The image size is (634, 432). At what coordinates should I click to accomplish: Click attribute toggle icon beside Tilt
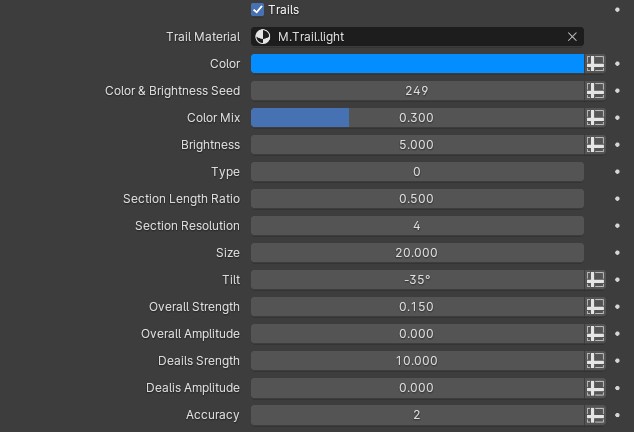point(595,280)
